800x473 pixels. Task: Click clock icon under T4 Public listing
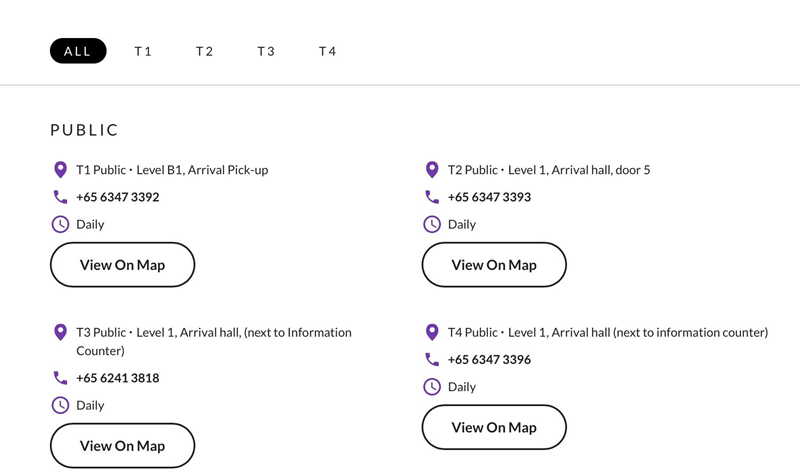point(432,387)
